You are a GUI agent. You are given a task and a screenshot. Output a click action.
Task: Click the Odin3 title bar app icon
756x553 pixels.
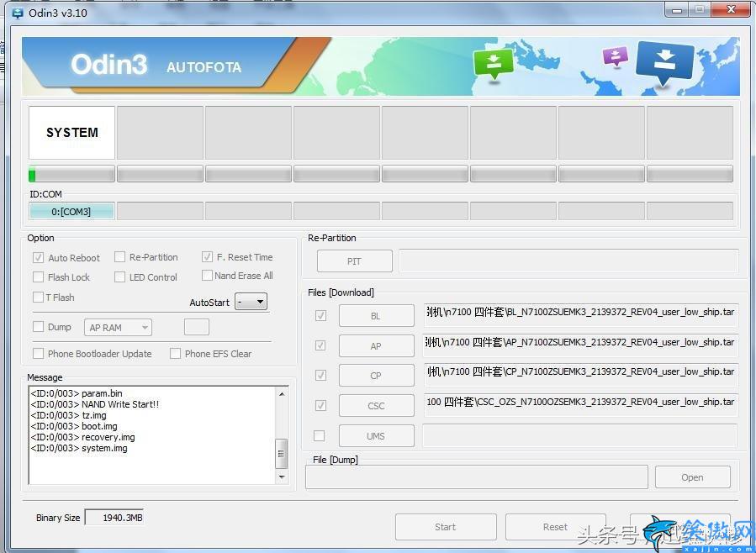(x=18, y=13)
